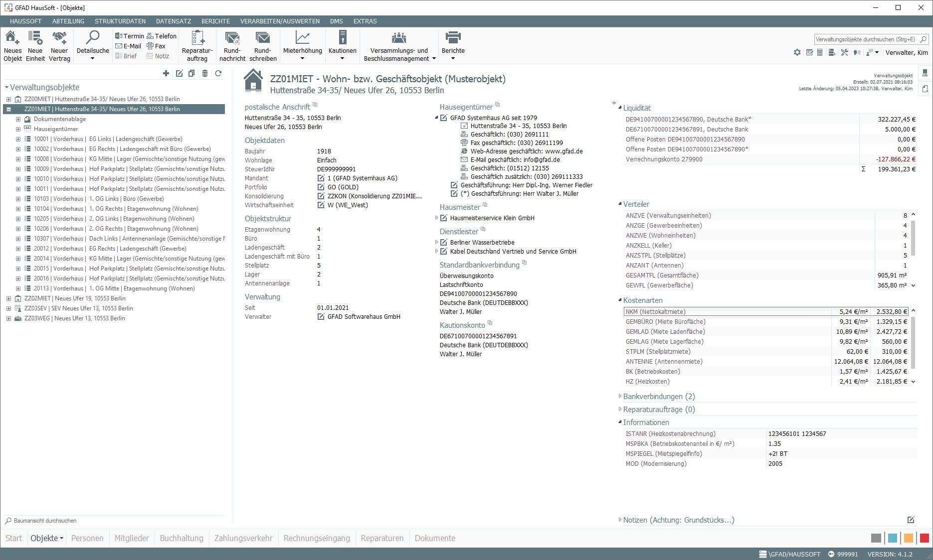Switch to the Zahlungsverkehr tab
This screenshot has height=560, width=933.
tap(243, 538)
